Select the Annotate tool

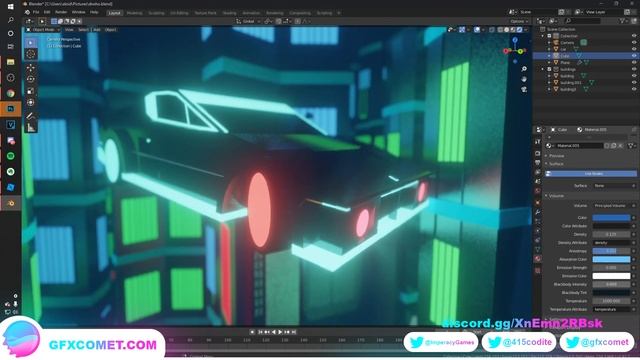(x=31, y=116)
